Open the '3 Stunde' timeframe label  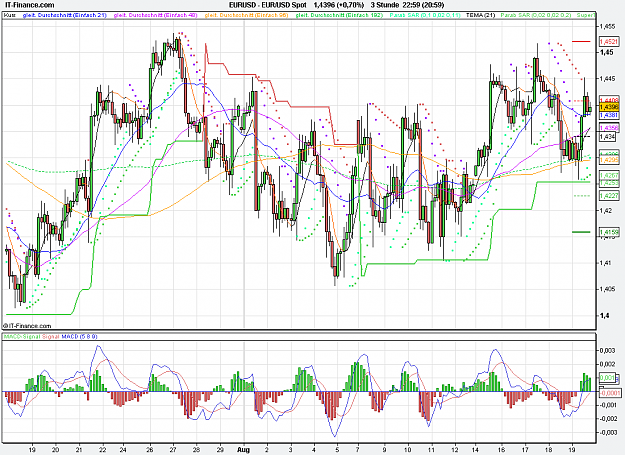pyautogui.click(x=385, y=5)
